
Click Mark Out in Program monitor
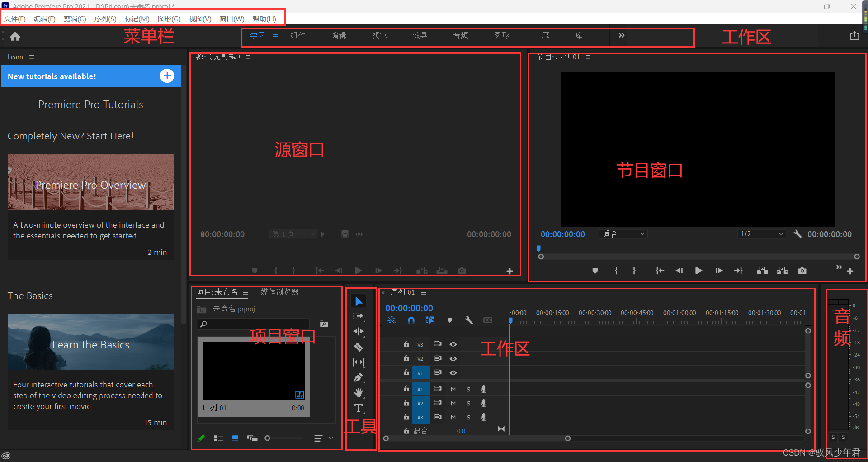pos(634,271)
